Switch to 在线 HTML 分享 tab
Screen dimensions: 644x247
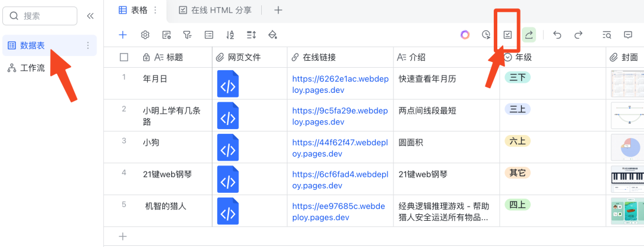click(x=215, y=10)
